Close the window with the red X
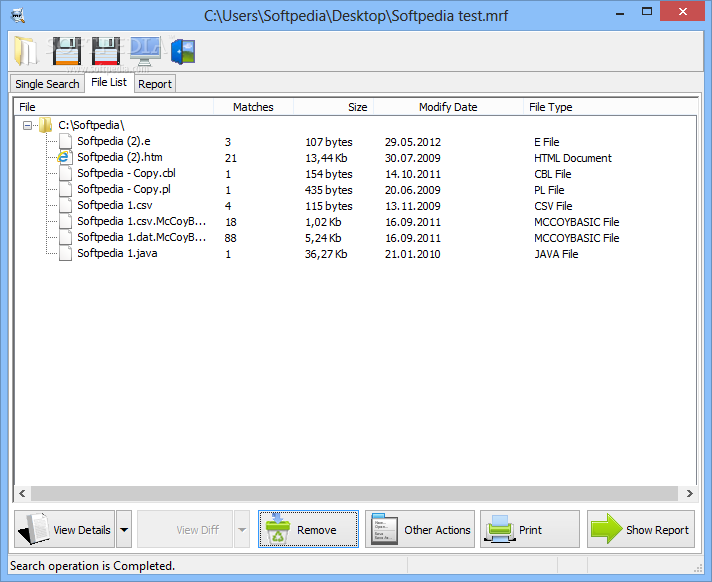Screen dimensions: 712x582 tap(682, 12)
